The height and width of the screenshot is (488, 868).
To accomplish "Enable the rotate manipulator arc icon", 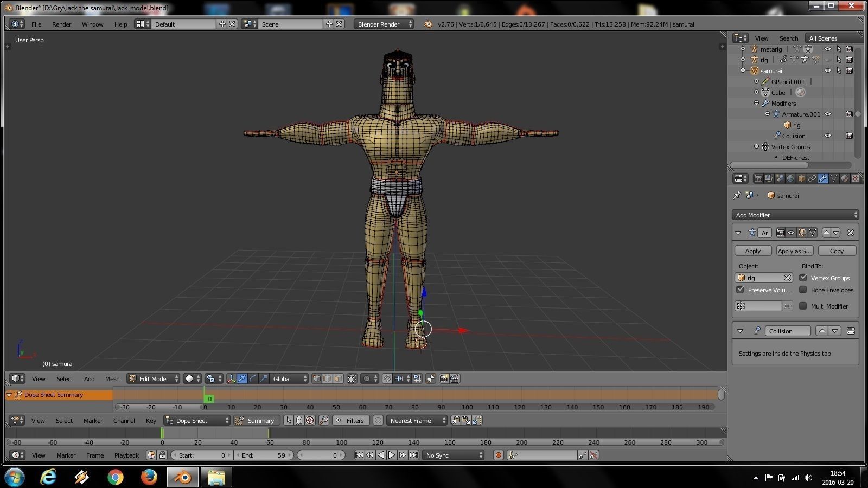I will click(253, 378).
